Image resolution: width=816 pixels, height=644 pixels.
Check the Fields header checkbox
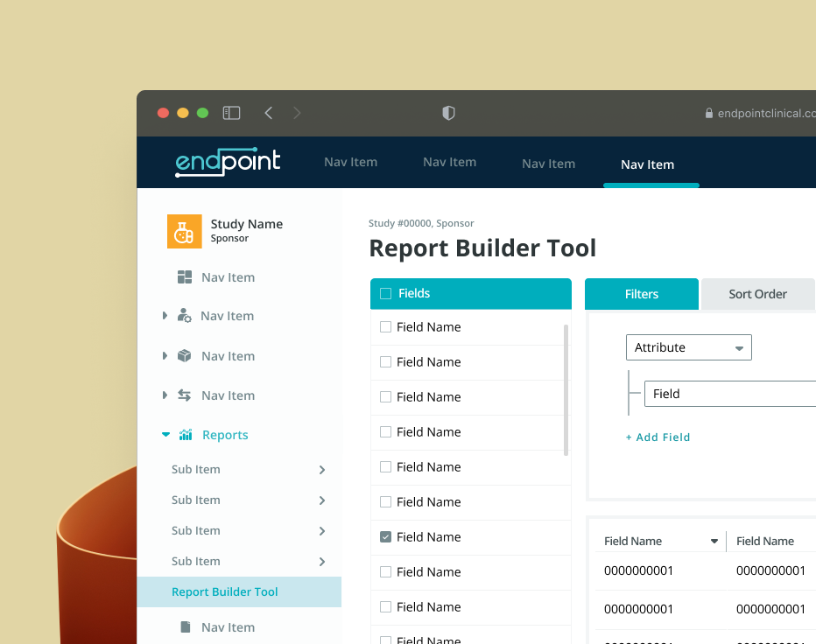click(x=384, y=294)
